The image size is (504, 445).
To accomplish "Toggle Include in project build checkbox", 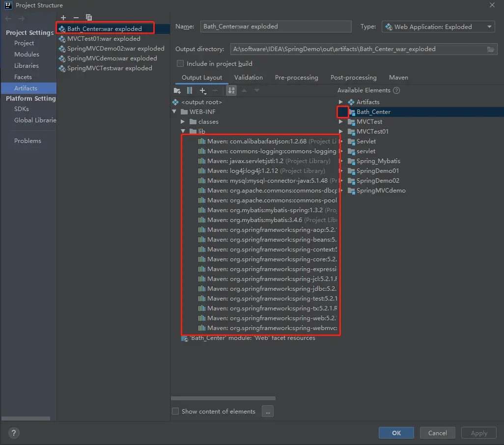I will point(180,64).
